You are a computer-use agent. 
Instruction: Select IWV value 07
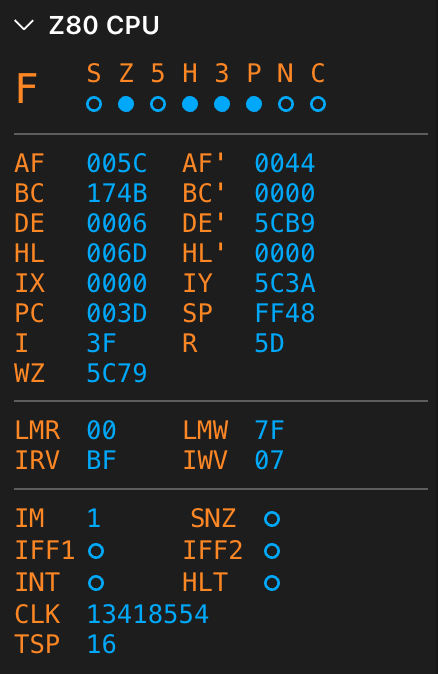(x=270, y=460)
